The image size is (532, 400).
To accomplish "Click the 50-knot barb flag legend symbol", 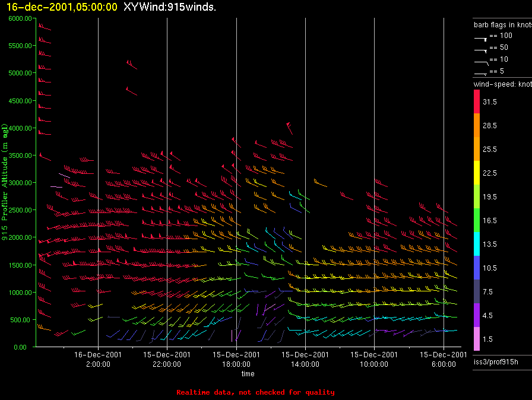I will coord(480,51).
